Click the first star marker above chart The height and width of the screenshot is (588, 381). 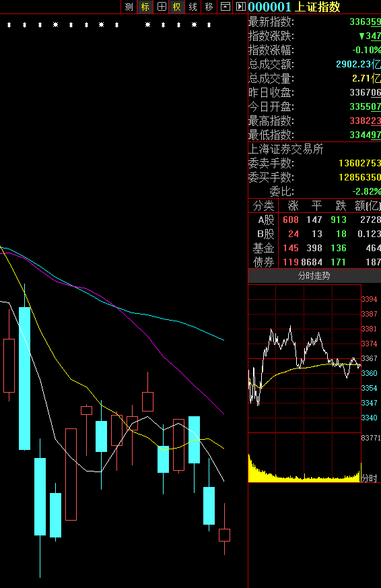tap(9, 25)
